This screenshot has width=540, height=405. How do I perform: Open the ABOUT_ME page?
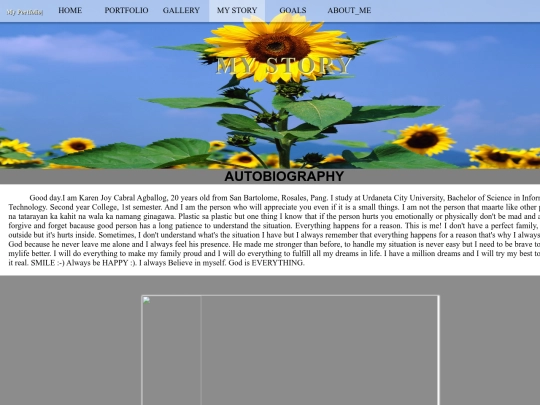(x=349, y=11)
